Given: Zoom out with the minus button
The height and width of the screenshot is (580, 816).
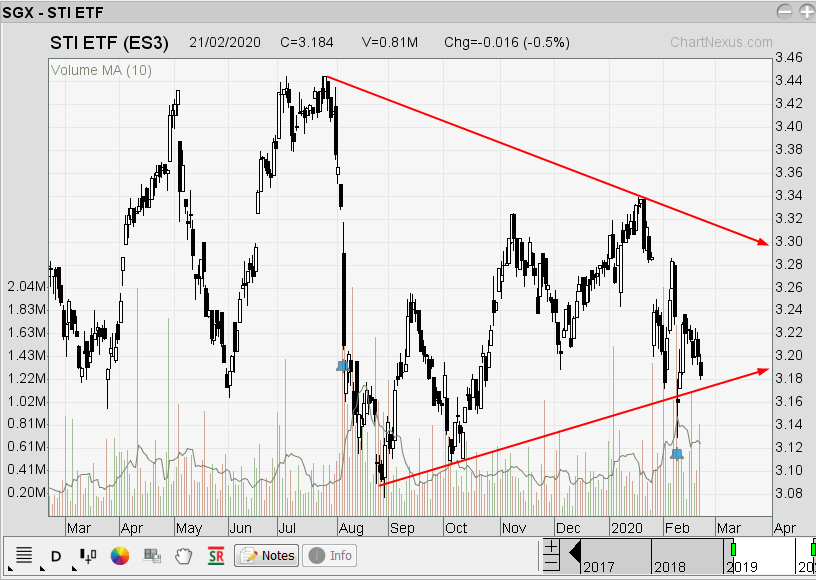Looking at the screenshot, I should point(551,563).
